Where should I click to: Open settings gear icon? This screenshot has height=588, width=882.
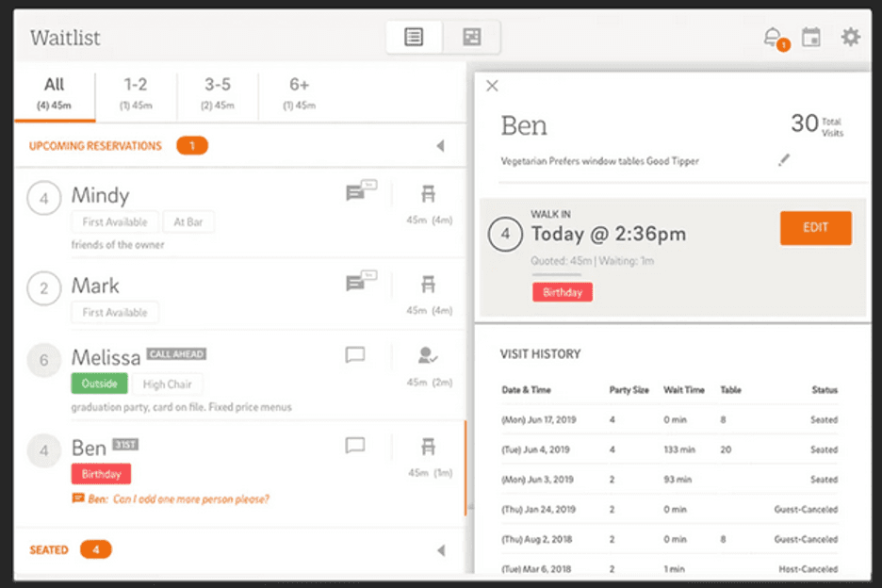pyautogui.click(x=851, y=38)
